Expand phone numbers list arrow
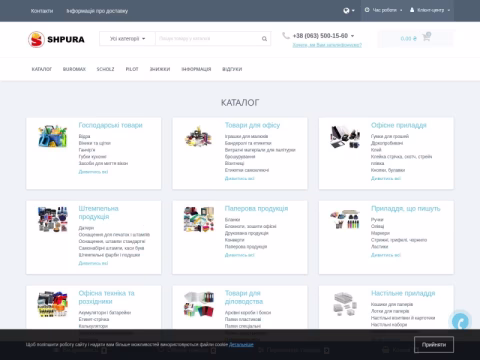Viewport: 480px width, 360px height. pos(352,36)
